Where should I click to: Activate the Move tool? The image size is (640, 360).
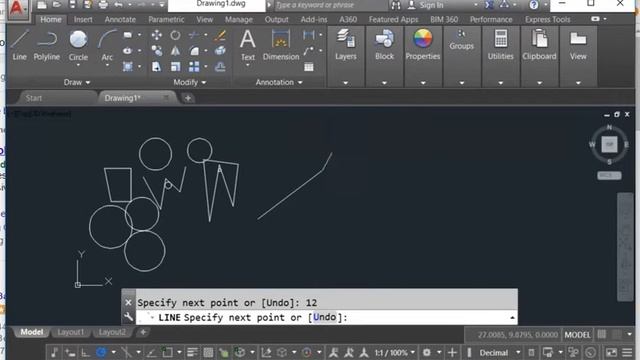(156, 35)
